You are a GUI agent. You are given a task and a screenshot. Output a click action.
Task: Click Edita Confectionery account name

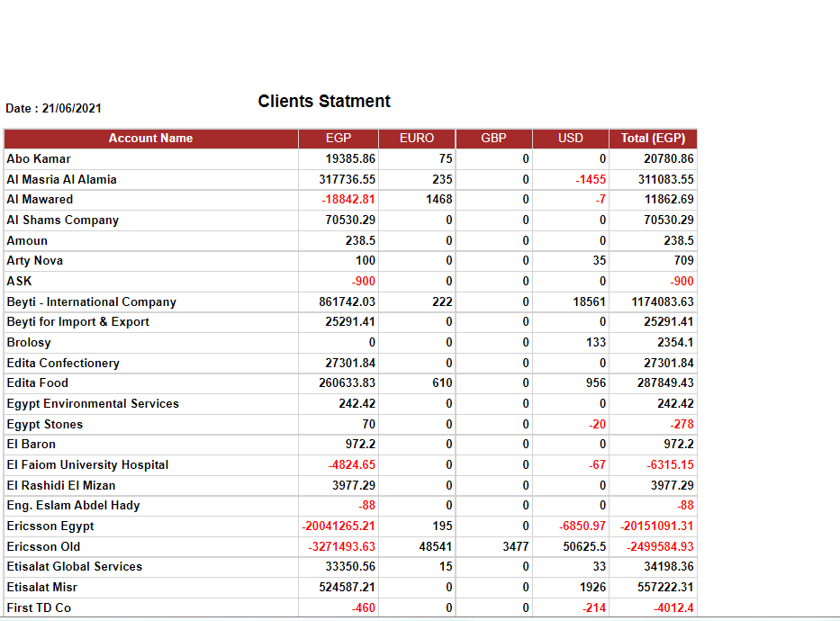63,363
